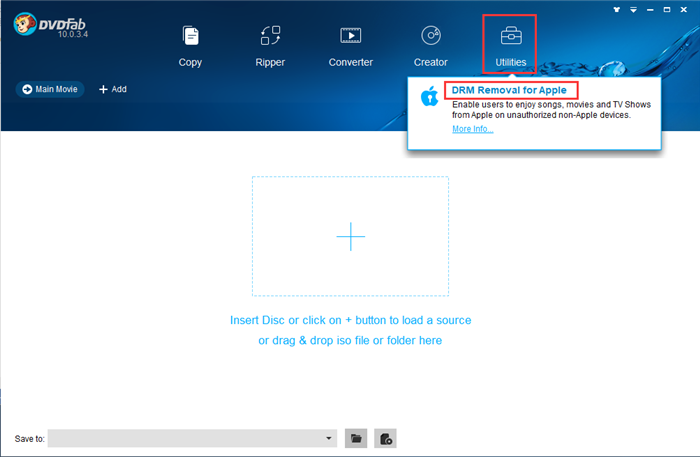This screenshot has height=457, width=700.
Task: Click the Utilities toolbox icon
Action: tap(510, 37)
